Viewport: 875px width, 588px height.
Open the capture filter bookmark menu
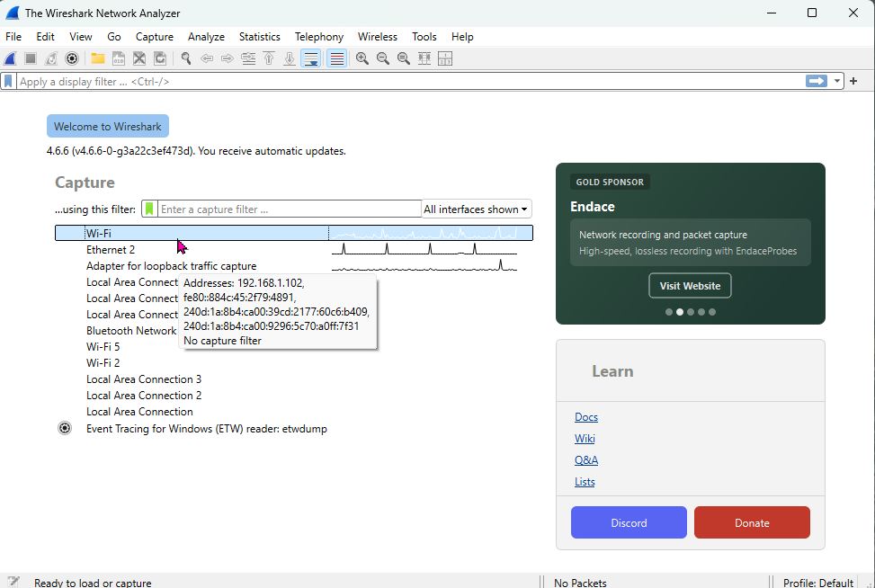(x=149, y=209)
